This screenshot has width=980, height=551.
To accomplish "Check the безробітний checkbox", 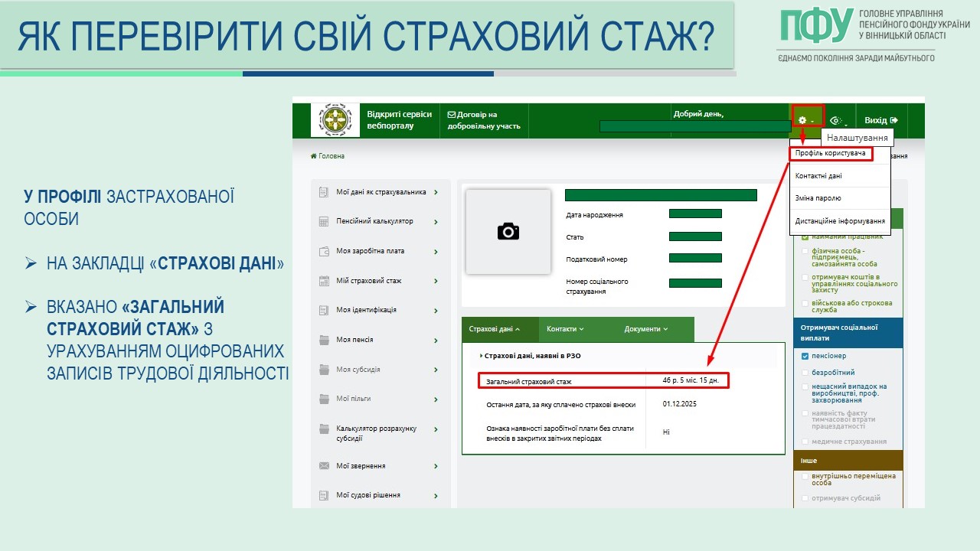I will tap(805, 373).
